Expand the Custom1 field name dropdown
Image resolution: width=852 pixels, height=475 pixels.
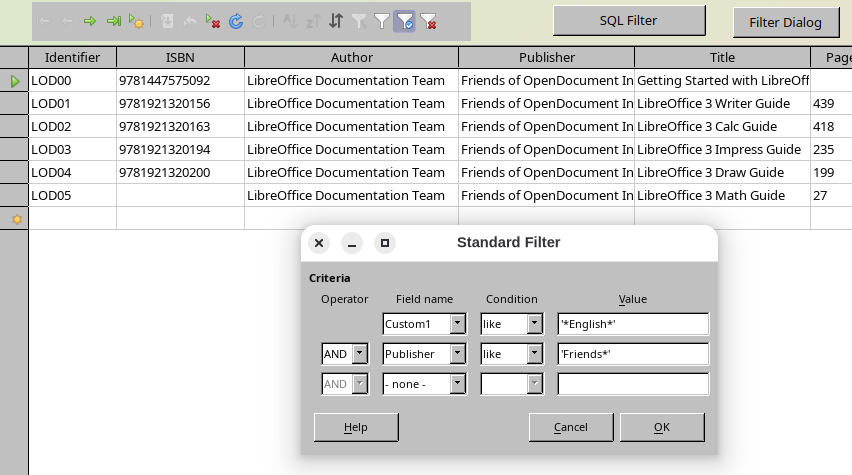click(x=457, y=324)
